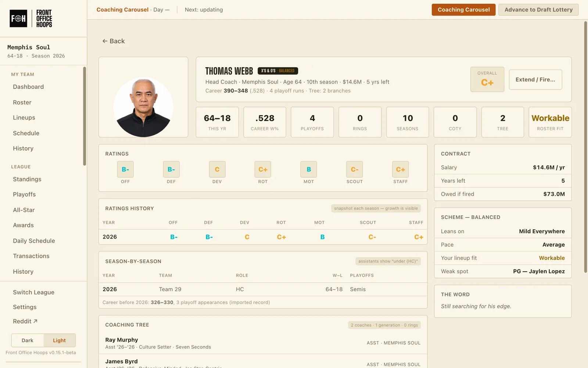Open the Roster page
The image size is (588, 368).
[22, 102]
